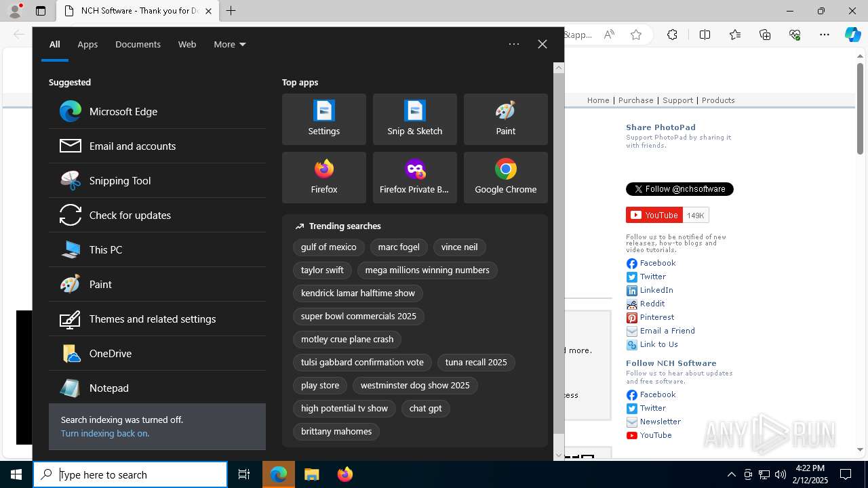Click the taskbar search input box
The image size is (868, 488).
(130, 474)
